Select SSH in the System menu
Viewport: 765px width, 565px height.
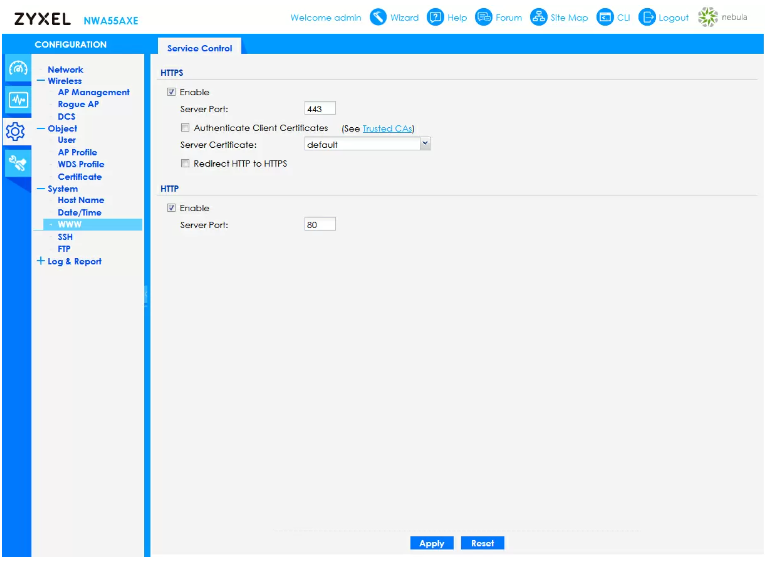pos(65,237)
